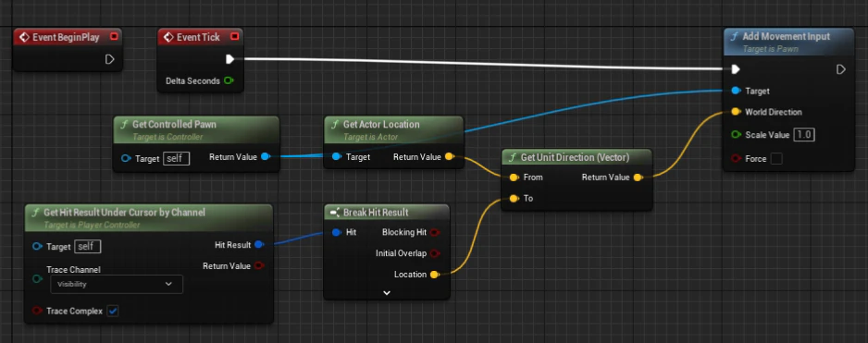This screenshot has height=343, width=868.
Task: Click Get Hit Result Under Cursor Target pin
Action: tap(38, 247)
